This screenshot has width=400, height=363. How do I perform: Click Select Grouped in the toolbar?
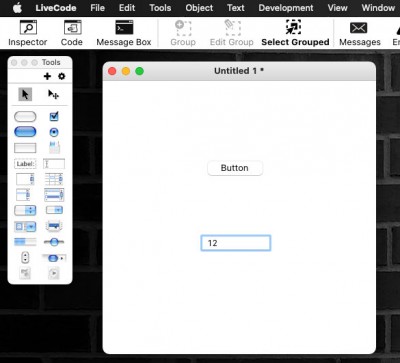[x=295, y=33]
